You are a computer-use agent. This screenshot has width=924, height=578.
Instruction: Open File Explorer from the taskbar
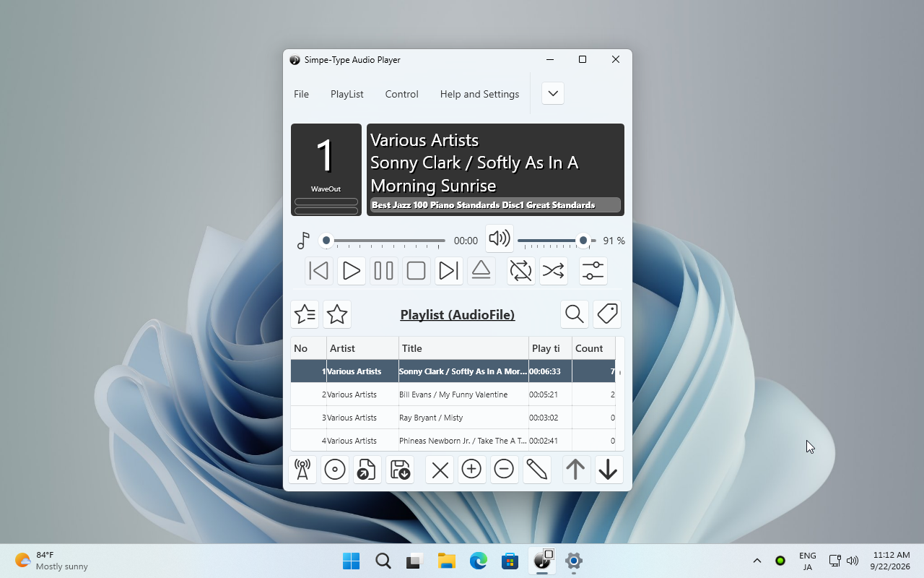click(x=447, y=561)
